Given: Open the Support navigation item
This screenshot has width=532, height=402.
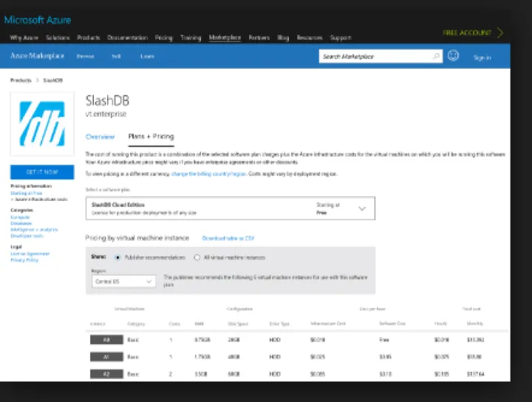Looking at the screenshot, I should (341, 38).
